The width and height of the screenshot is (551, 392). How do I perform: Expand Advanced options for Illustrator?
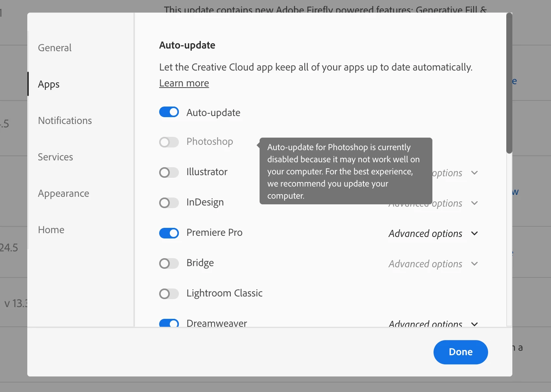point(455,173)
